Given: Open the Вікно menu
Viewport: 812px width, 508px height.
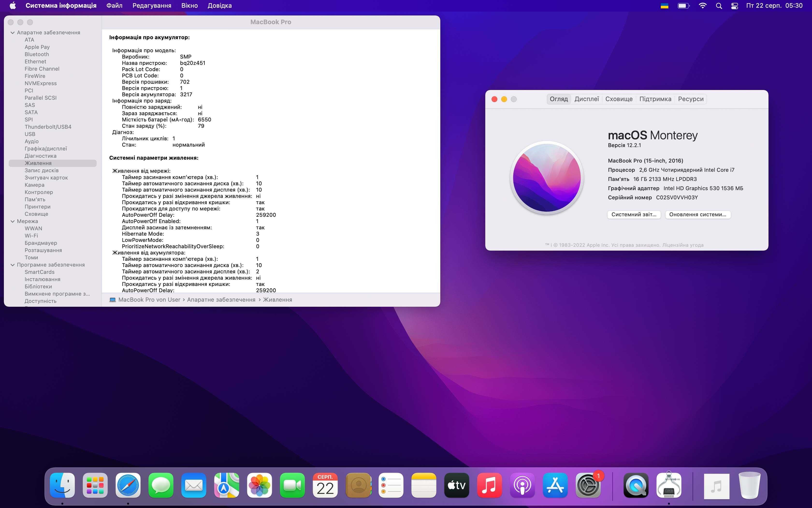Looking at the screenshot, I should [x=189, y=5].
